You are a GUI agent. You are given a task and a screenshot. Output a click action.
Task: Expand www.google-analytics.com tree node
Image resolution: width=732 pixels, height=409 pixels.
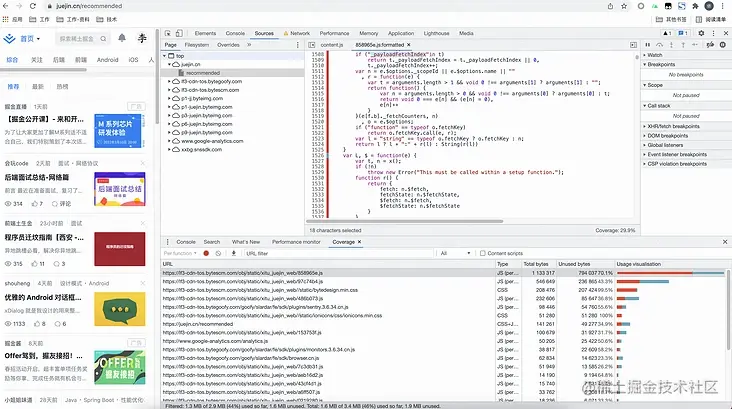(x=169, y=141)
